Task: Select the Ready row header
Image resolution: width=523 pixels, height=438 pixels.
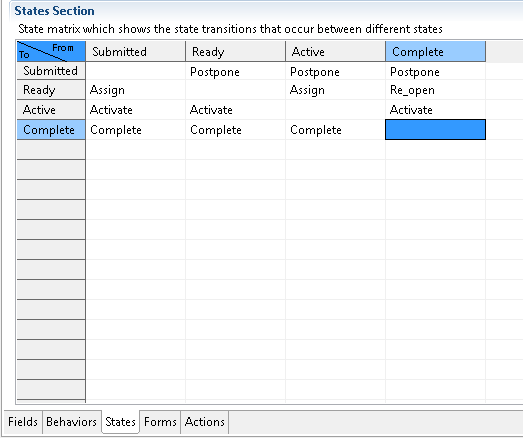Action: tap(51, 90)
